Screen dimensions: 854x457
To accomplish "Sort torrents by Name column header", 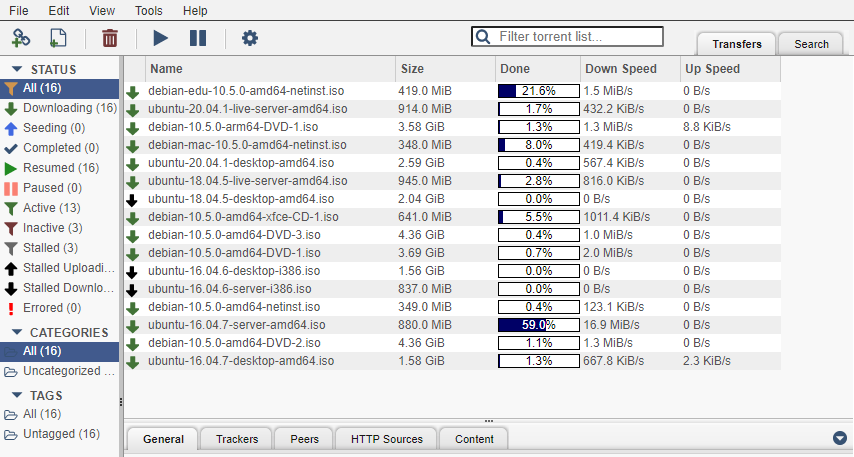I will pos(270,69).
